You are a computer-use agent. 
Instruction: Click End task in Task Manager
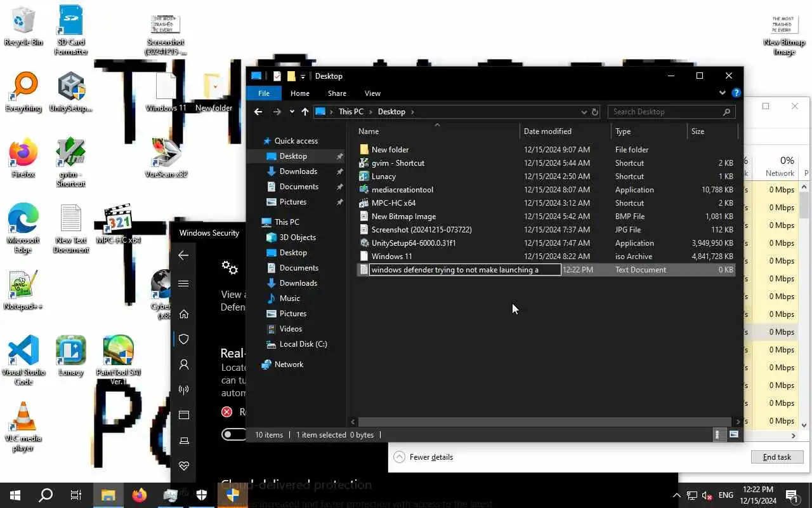pos(777,457)
